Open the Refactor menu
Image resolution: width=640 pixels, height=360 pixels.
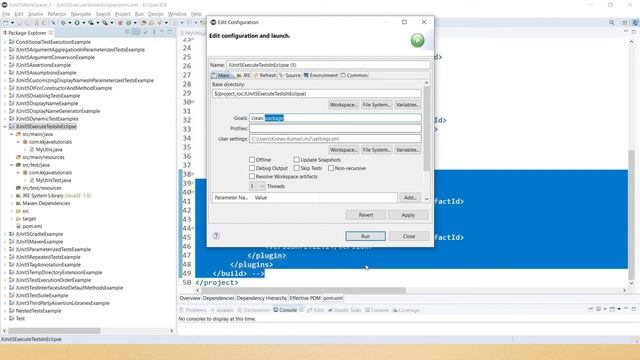(57, 14)
